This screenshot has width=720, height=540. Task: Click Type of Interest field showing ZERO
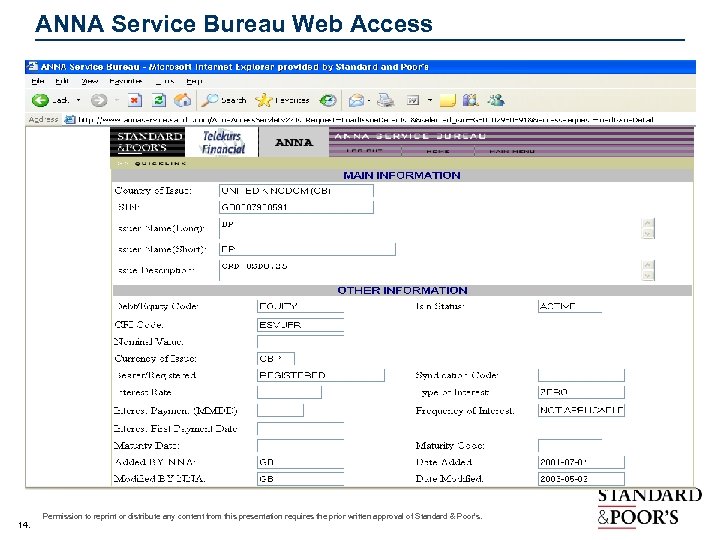coord(581,392)
